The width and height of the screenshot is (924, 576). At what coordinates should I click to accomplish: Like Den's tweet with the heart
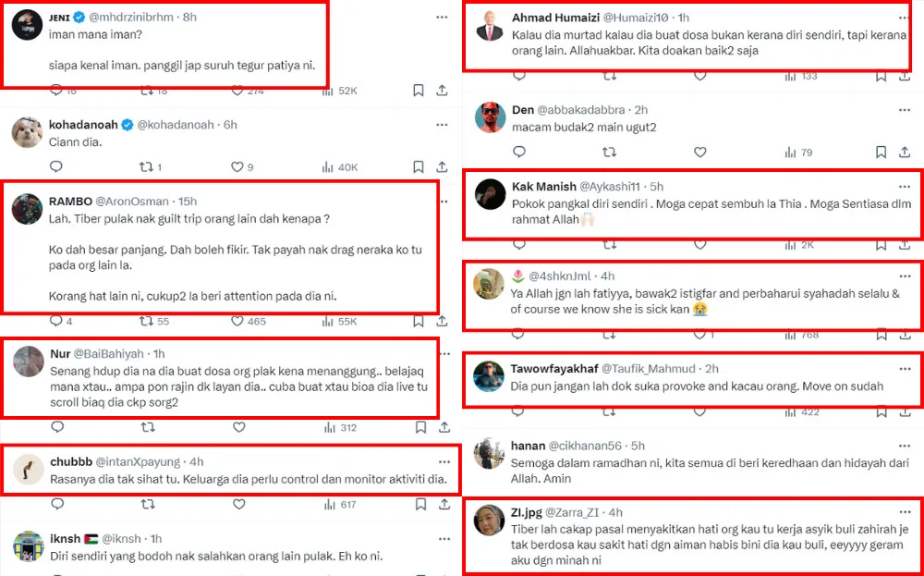coord(699,153)
